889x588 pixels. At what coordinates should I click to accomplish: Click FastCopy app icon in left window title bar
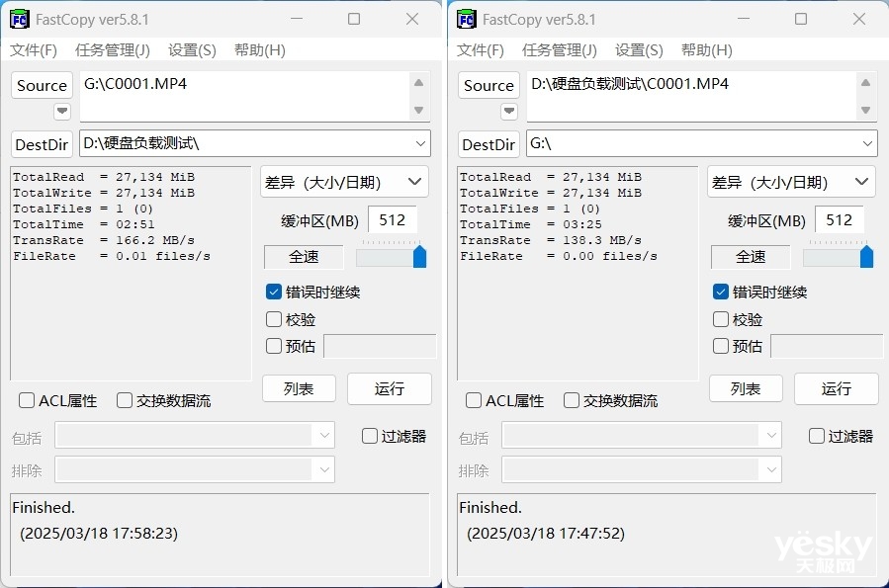coord(19,19)
